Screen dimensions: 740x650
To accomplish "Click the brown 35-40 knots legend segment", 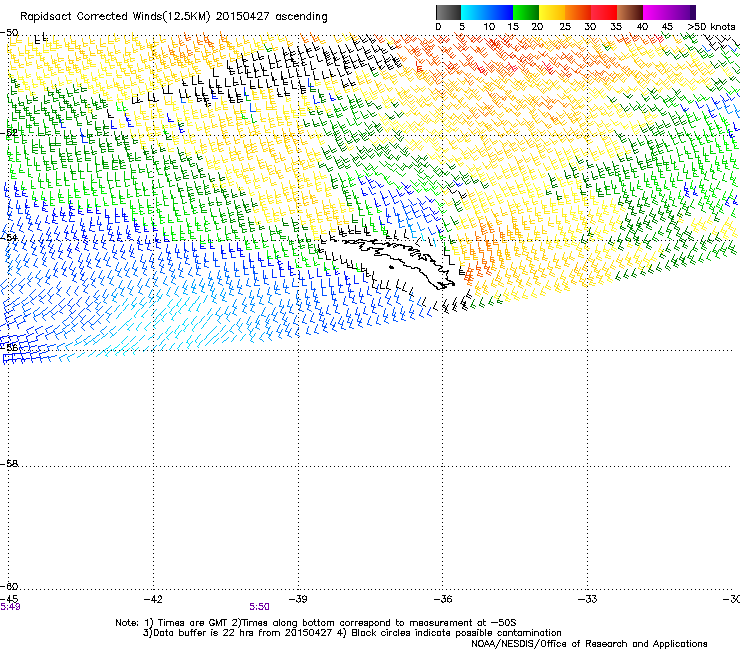I will click(x=630, y=12).
